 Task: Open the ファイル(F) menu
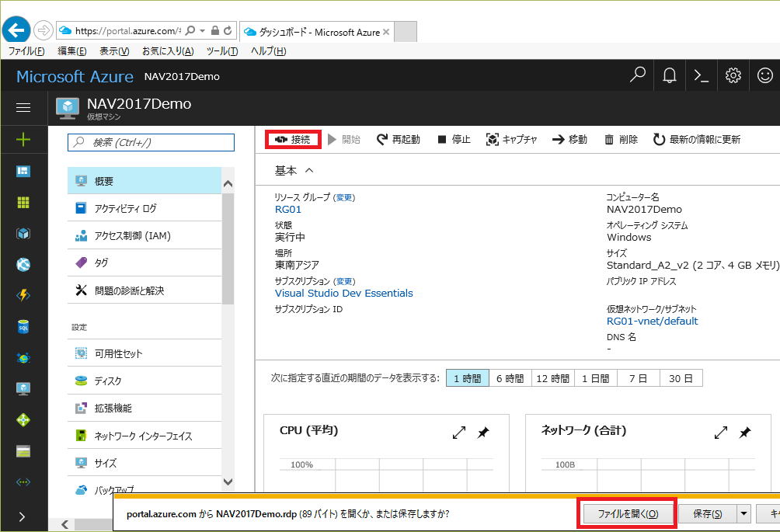pyautogui.click(x=26, y=51)
